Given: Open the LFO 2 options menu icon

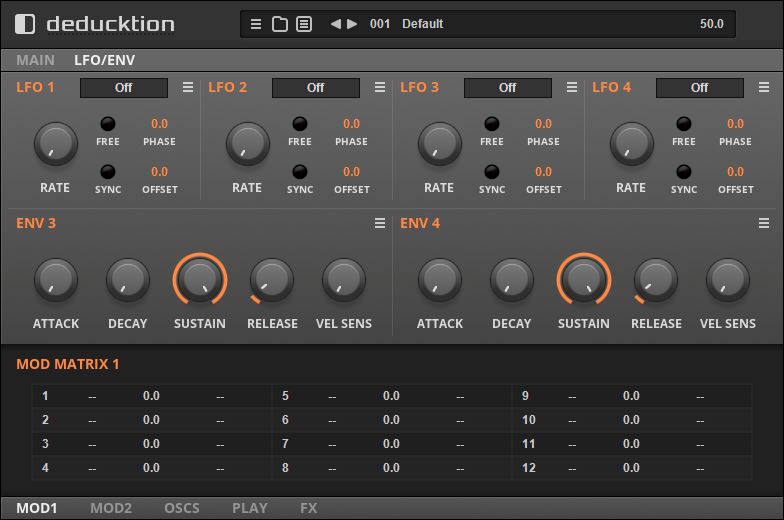Looking at the screenshot, I should point(380,88).
